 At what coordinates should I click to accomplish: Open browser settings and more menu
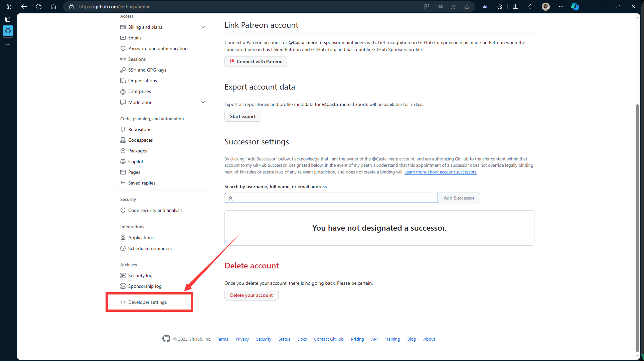(x=561, y=7)
